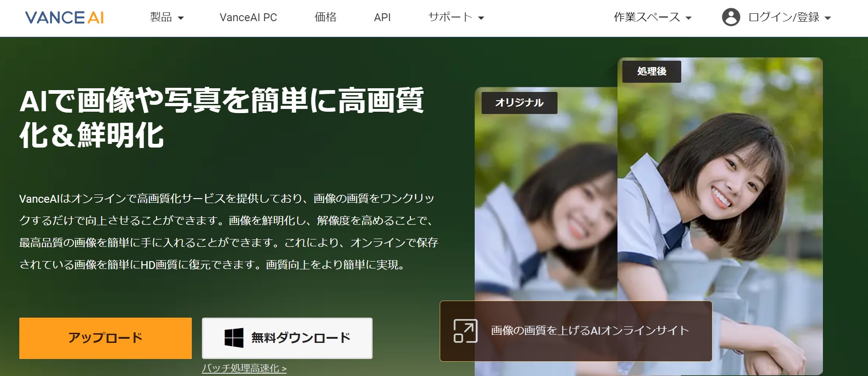Screen dimensions: 868x376
Task: Select the blurry original photo
Action: click(x=546, y=207)
